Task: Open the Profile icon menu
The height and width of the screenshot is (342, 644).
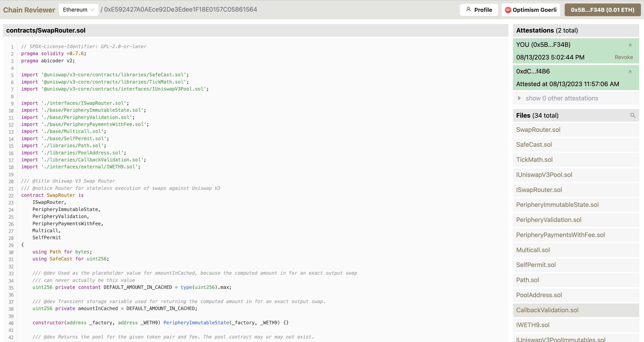Action: tap(479, 9)
